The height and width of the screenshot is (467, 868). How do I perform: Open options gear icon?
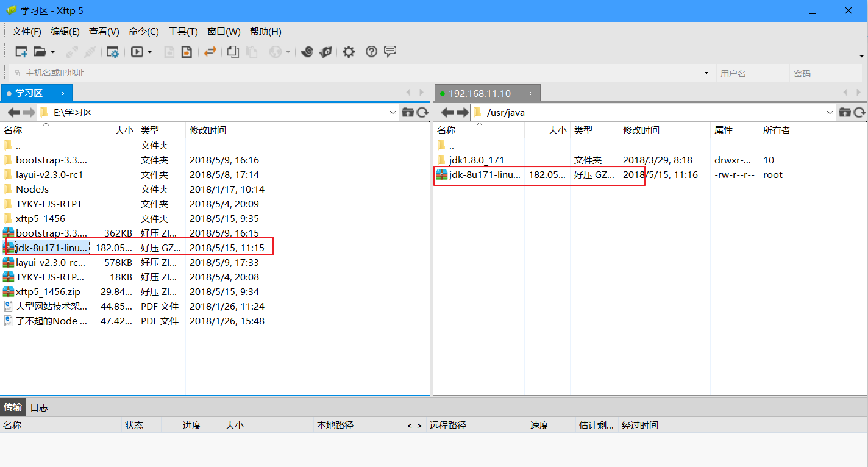tap(348, 52)
